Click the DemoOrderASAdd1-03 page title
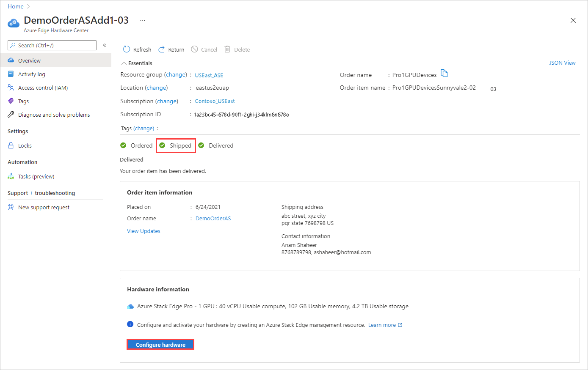 pyautogui.click(x=76, y=20)
